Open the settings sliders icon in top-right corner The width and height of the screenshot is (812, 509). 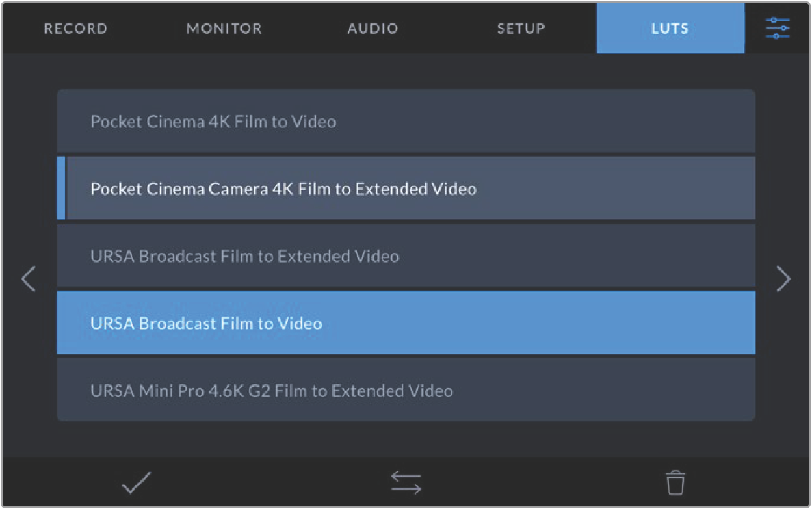pyautogui.click(x=778, y=28)
